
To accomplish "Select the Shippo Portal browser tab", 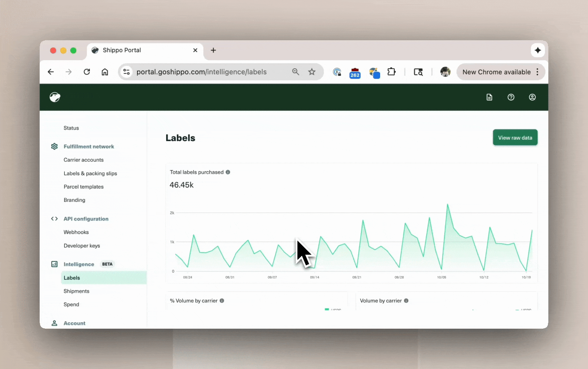I will pyautogui.click(x=145, y=50).
